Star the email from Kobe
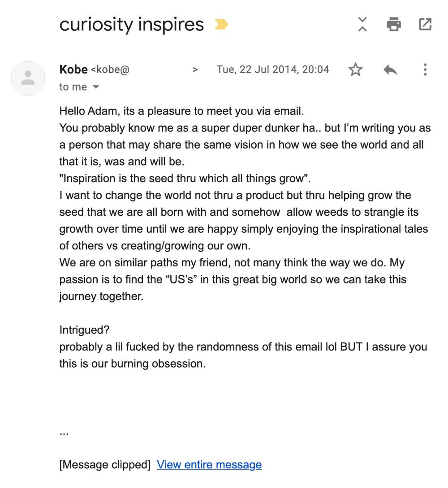Screen dimensions: 448x488 click(355, 70)
